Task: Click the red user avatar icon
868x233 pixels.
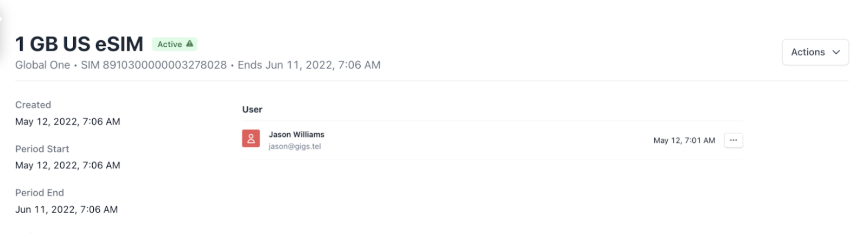Action: [x=251, y=138]
